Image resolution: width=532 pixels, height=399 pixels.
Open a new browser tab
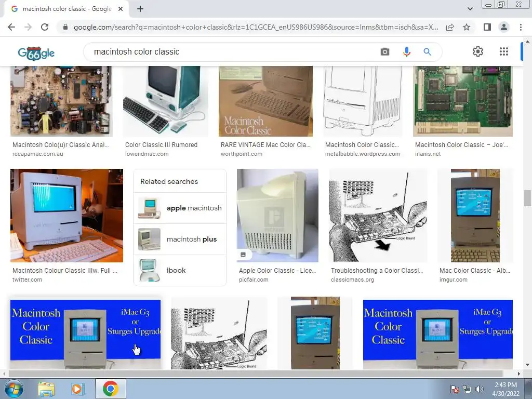(140, 9)
